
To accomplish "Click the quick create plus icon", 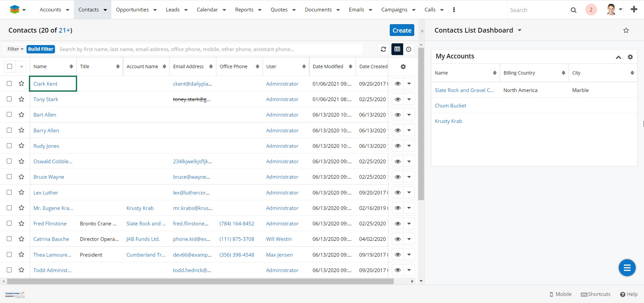I will [634, 9].
